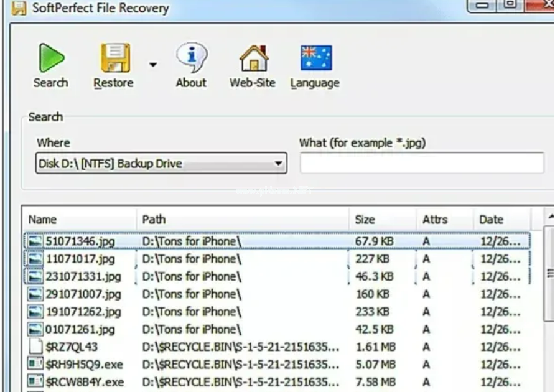Start a scan with the Search play icon
555x392 pixels.
(x=52, y=58)
